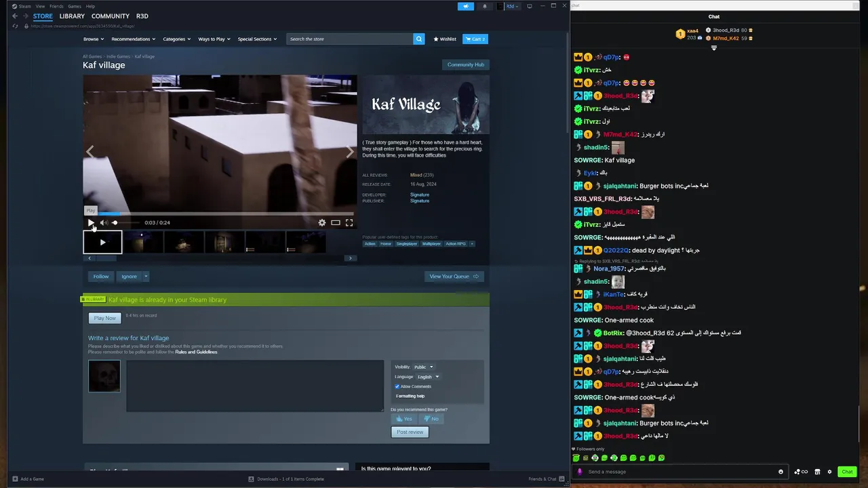Open the R3D profile tab

tap(142, 16)
